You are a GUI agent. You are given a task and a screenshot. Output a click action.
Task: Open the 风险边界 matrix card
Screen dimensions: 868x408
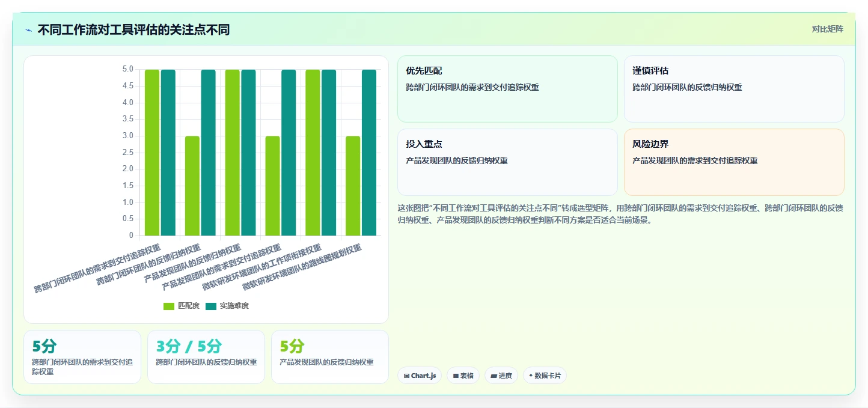tap(734, 162)
